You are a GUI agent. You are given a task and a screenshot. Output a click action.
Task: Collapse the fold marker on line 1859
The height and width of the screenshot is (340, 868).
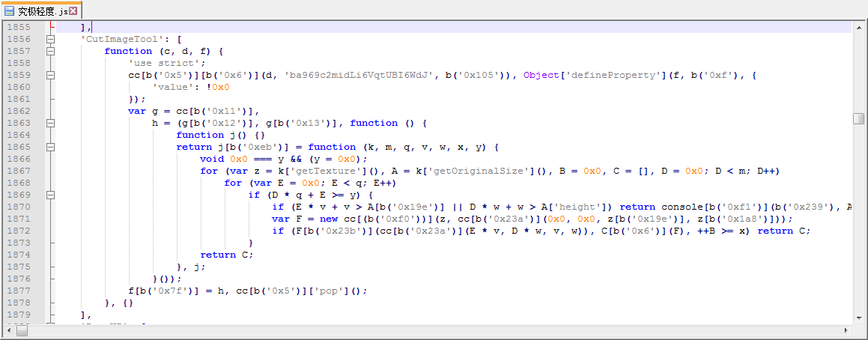(50, 76)
